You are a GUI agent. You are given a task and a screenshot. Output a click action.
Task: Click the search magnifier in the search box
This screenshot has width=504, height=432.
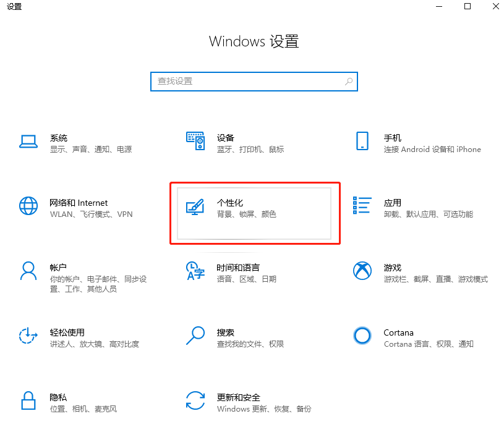pos(349,81)
